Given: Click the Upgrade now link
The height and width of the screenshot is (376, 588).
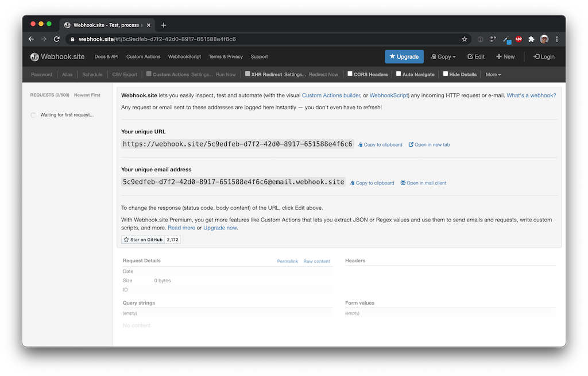Looking at the screenshot, I should coord(220,228).
